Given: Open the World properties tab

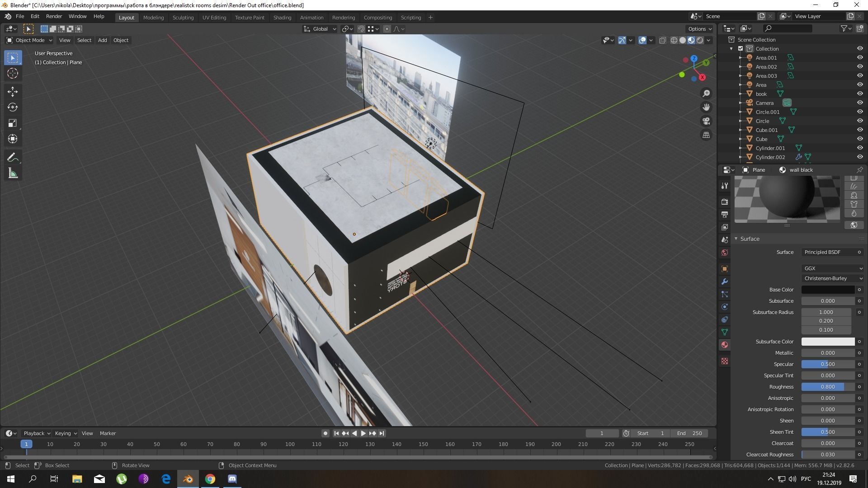Looking at the screenshot, I should tap(725, 253).
